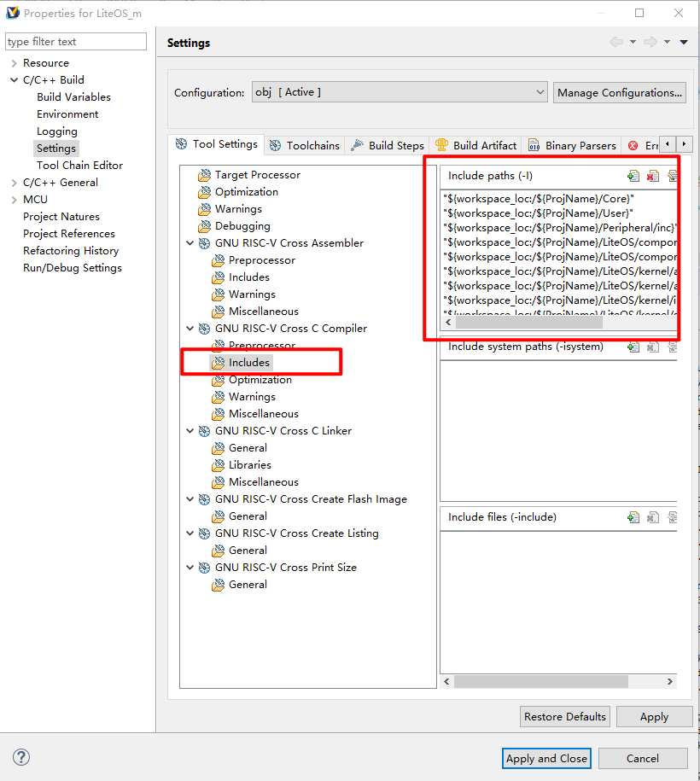Image resolution: width=700 pixels, height=781 pixels.
Task: Switch to the Toolchains tab
Action: 305,146
